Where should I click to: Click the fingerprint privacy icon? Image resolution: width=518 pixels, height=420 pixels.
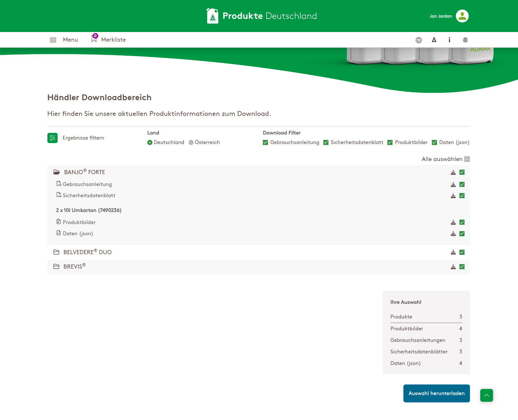[x=465, y=40]
